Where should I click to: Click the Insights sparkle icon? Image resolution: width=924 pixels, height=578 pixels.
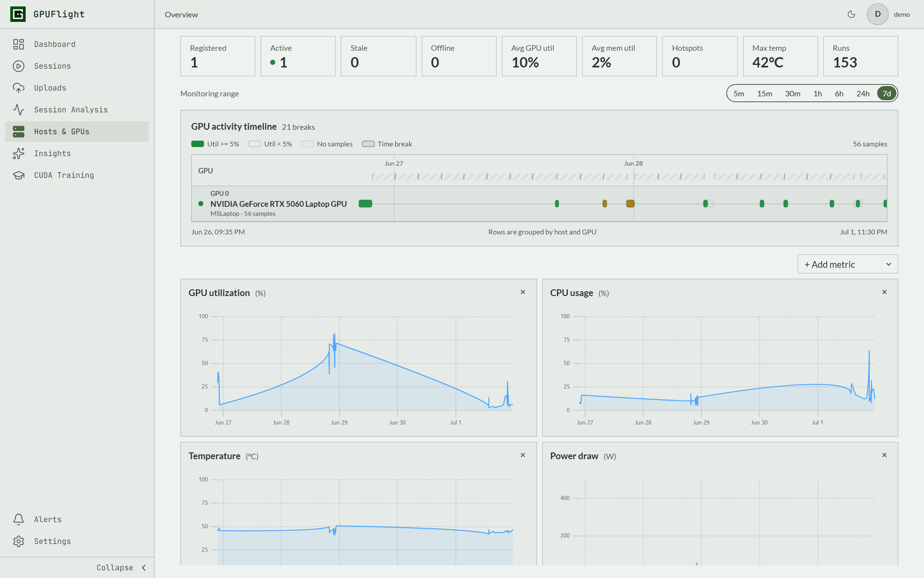pos(18,153)
